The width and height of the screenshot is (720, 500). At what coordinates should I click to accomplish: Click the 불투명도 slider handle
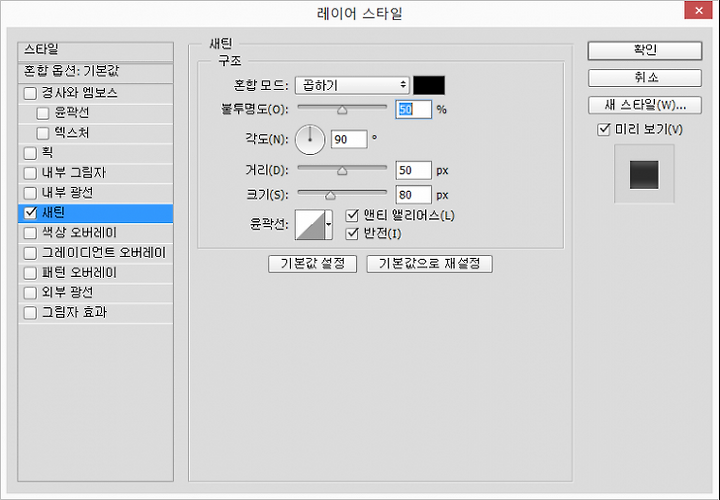[x=342, y=110]
